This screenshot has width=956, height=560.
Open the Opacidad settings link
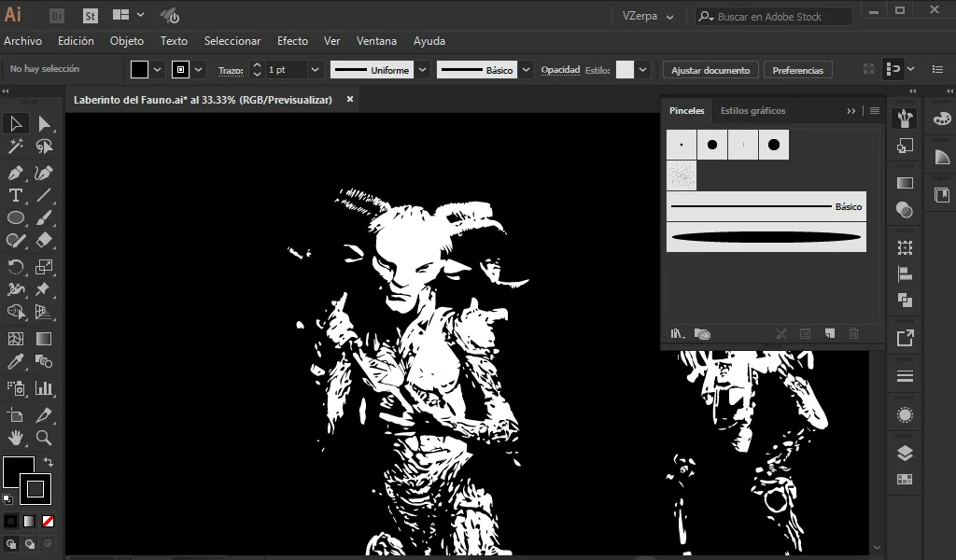coord(560,69)
